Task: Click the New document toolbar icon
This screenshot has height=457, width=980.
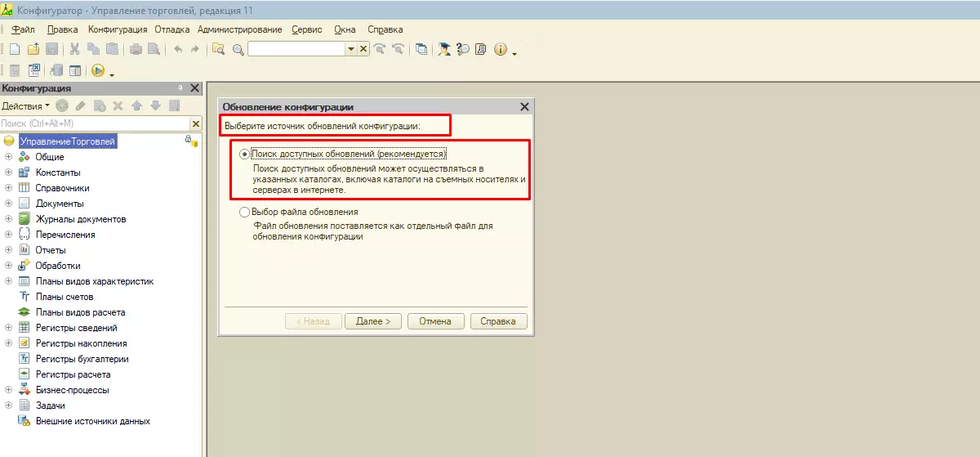Action: (x=14, y=49)
